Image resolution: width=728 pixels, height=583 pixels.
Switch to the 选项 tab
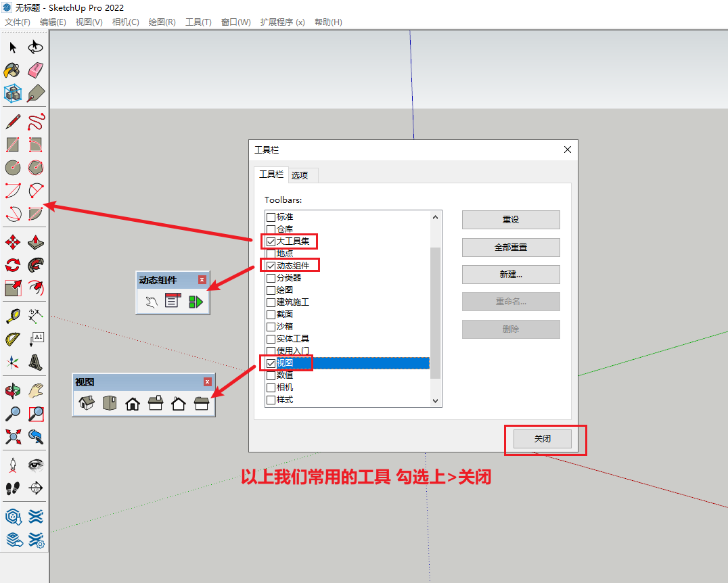[300, 175]
